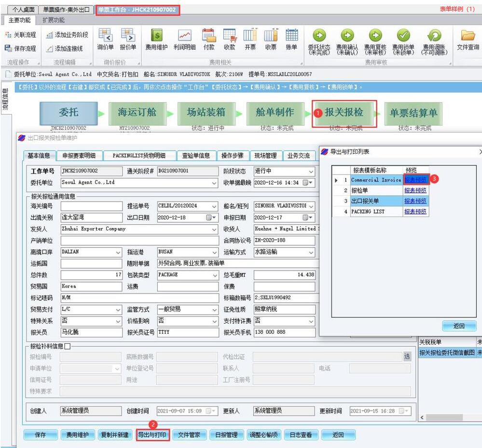Expand the 离境口岸 DALIAN dropdown

(118, 252)
